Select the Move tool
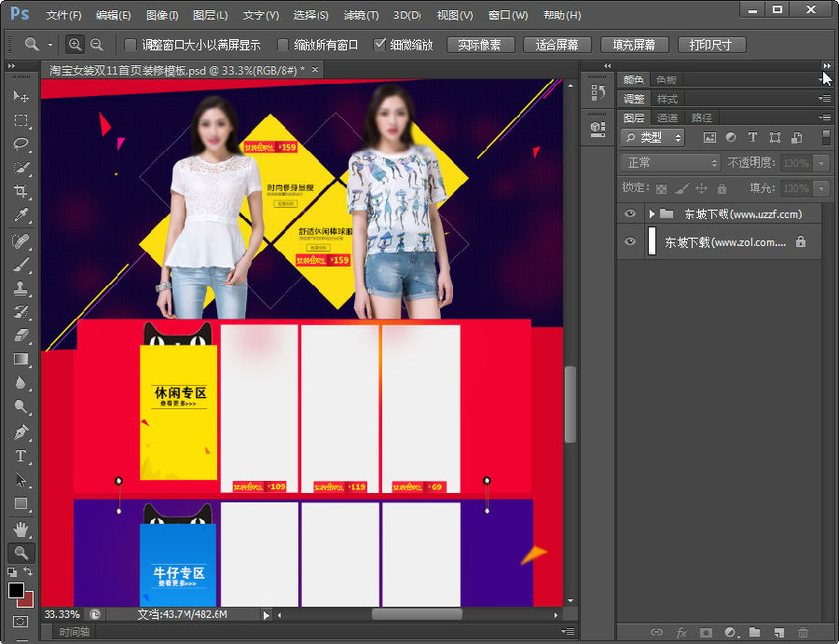Image resolution: width=839 pixels, height=644 pixels. [21, 97]
